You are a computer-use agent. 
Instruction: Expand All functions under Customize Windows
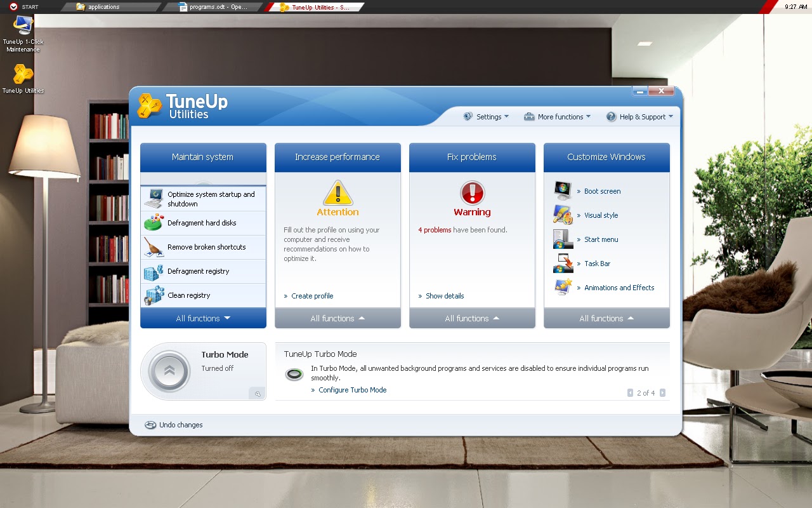tap(606, 318)
